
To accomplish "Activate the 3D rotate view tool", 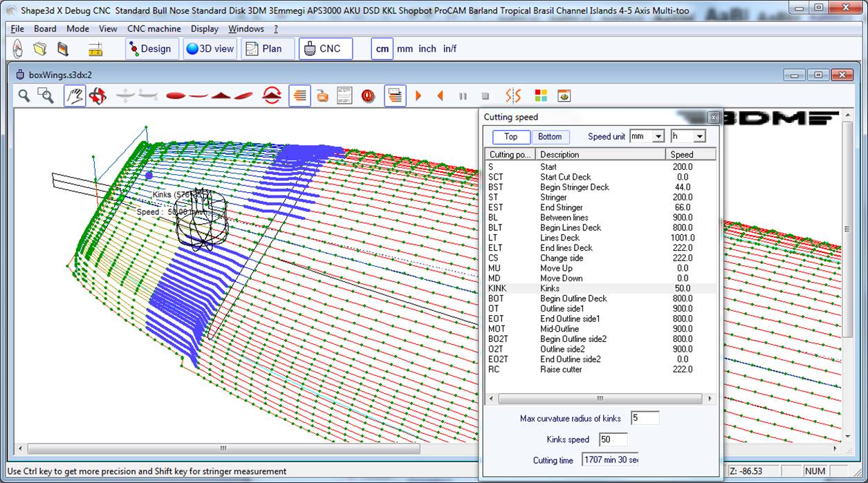I will 98,96.
